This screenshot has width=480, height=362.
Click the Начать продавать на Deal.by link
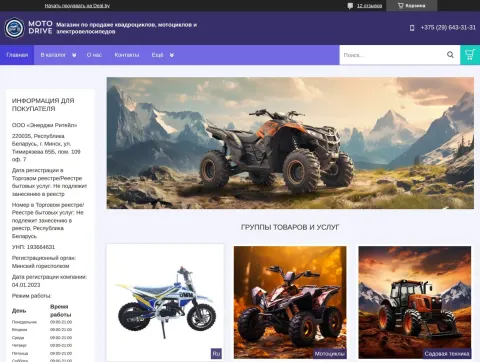[77, 6]
